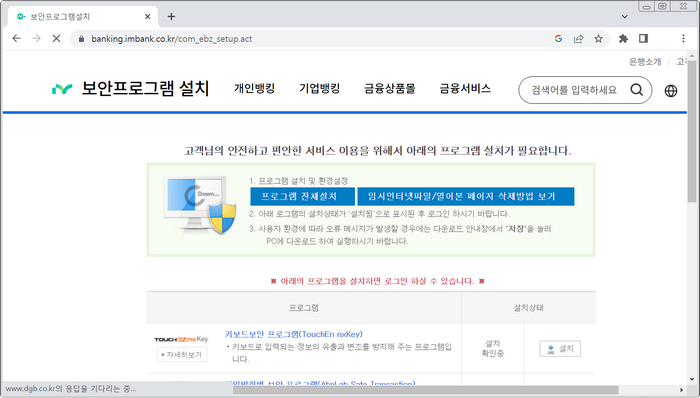The width and height of the screenshot is (700, 398).
Task: Open a new browser tab
Action: point(171,17)
